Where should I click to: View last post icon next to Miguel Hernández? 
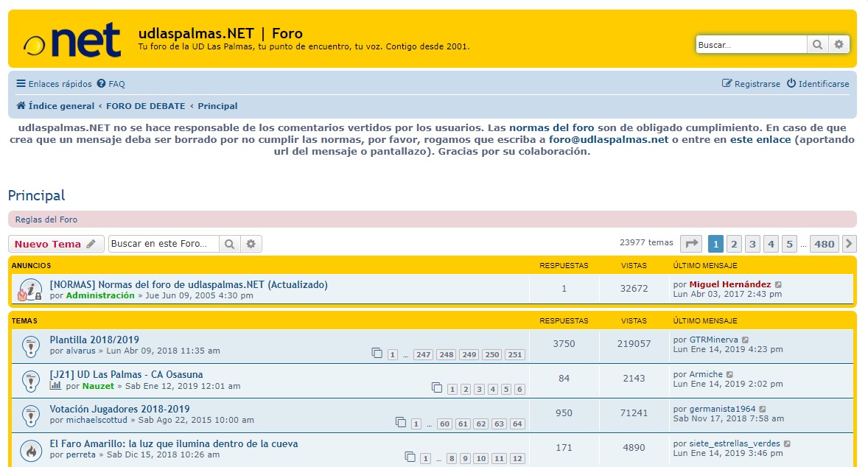(x=778, y=285)
